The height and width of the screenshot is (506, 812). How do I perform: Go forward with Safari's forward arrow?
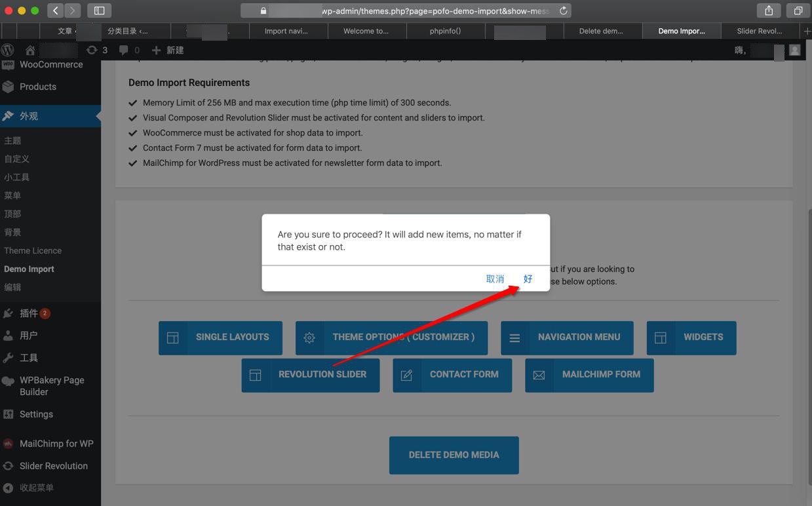[72, 10]
